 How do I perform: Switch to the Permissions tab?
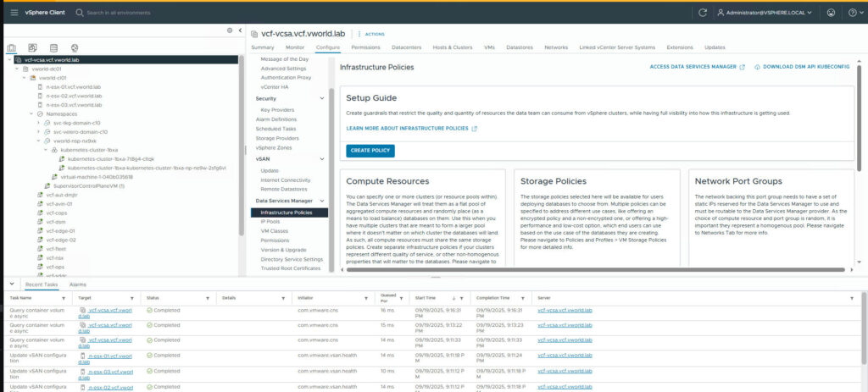365,47
